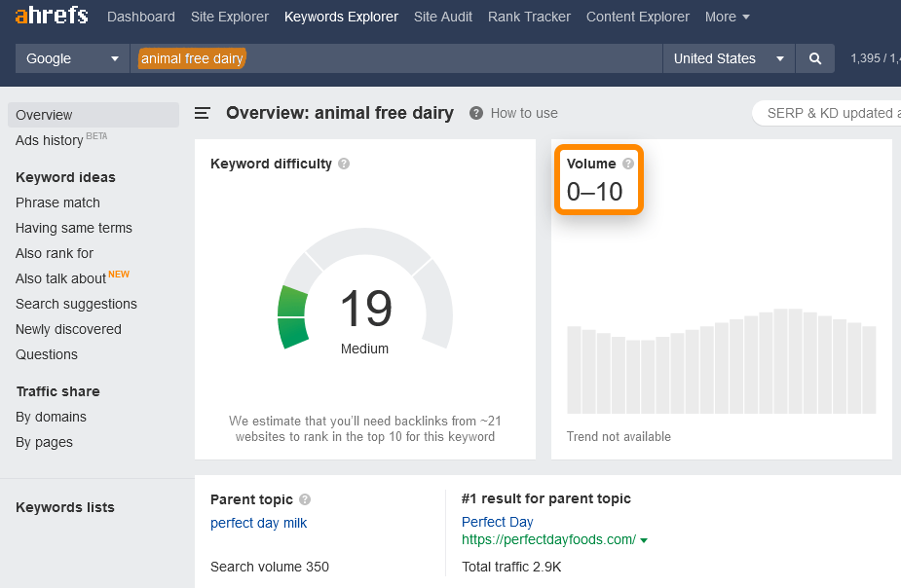Click the Parent topic help icon

303,499
